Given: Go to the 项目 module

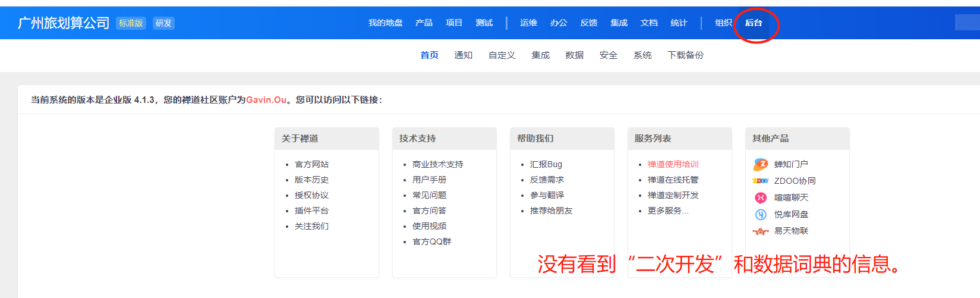Looking at the screenshot, I should pos(454,23).
